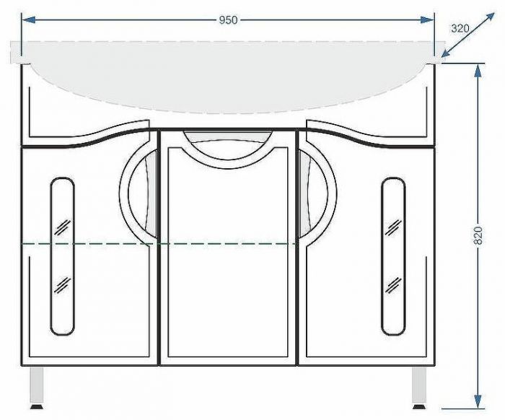This screenshot has width=505, height=420.
Task: Click the right cabinet leg
Action: coord(420,386)
